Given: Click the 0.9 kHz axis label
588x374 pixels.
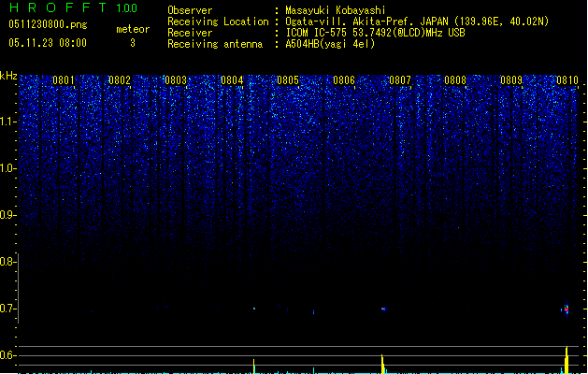Looking at the screenshot, I should (7, 215).
